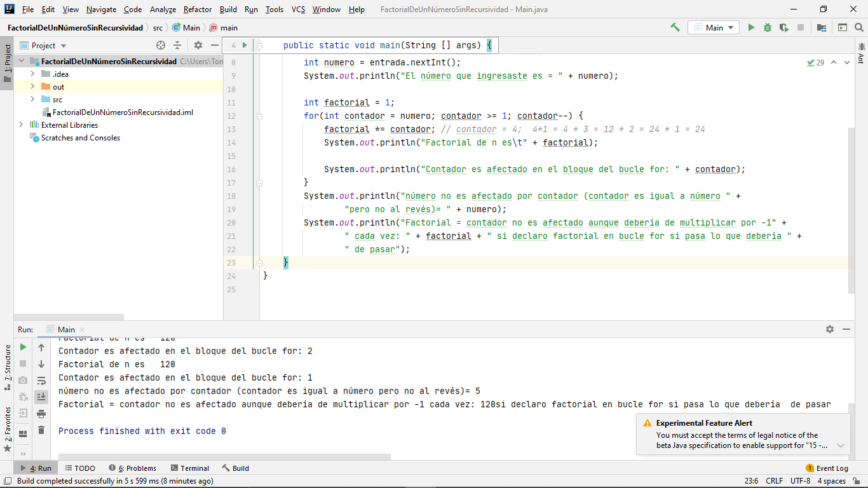Viewport: 868px width, 488px height.
Task: Click the inspections 29 warnings indicator
Action: coord(816,62)
